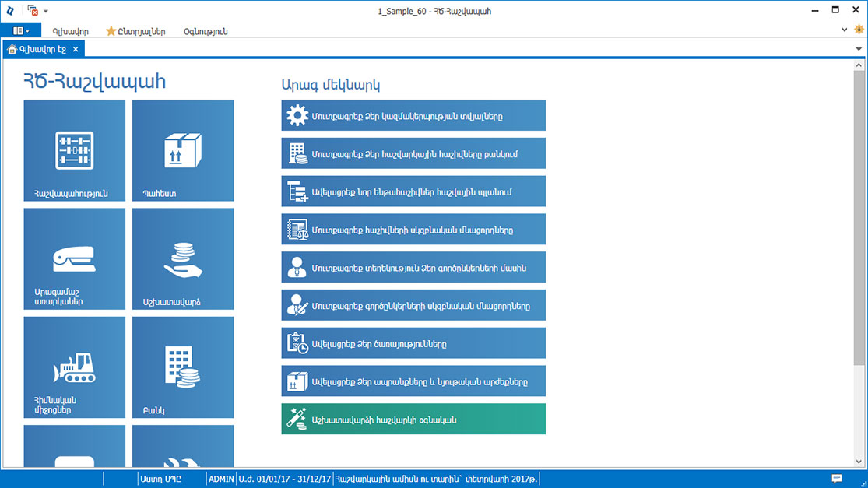Open the Գլխավոր menu
868x488 pixels.
[x=70, y=31]
